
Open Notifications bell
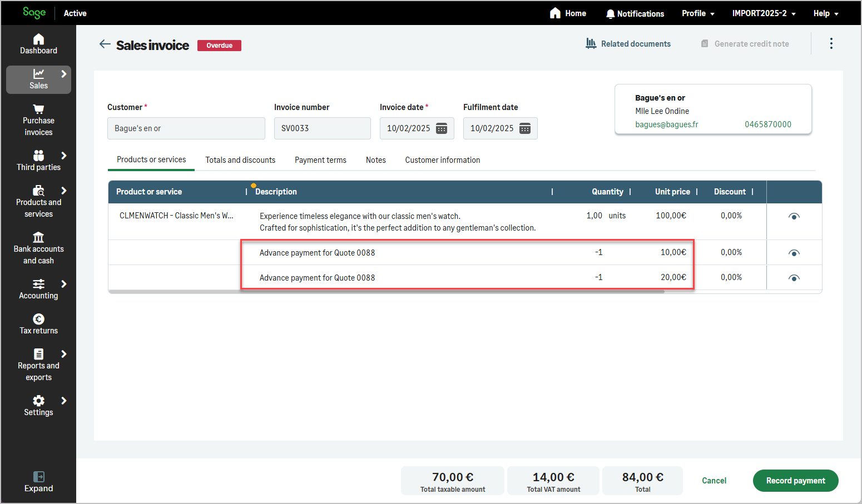[611, 14]
